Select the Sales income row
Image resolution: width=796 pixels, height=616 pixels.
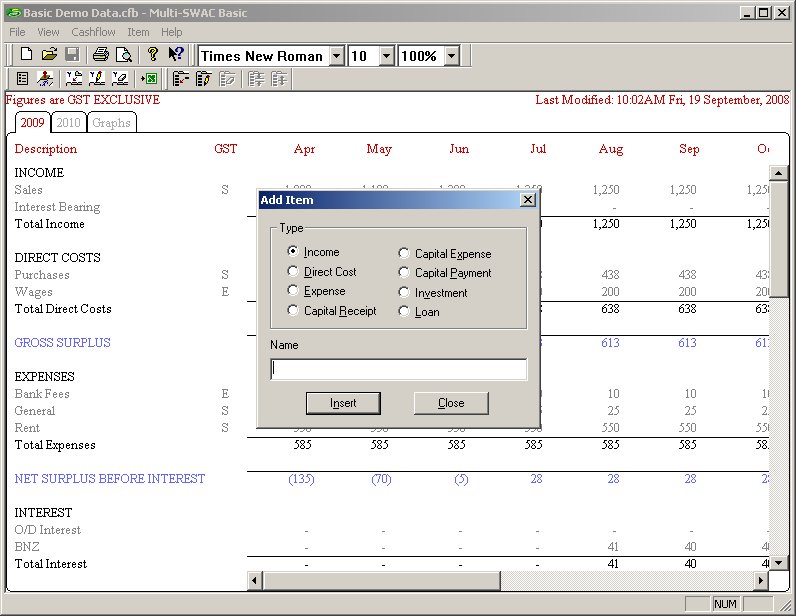(x=28, y=190)
